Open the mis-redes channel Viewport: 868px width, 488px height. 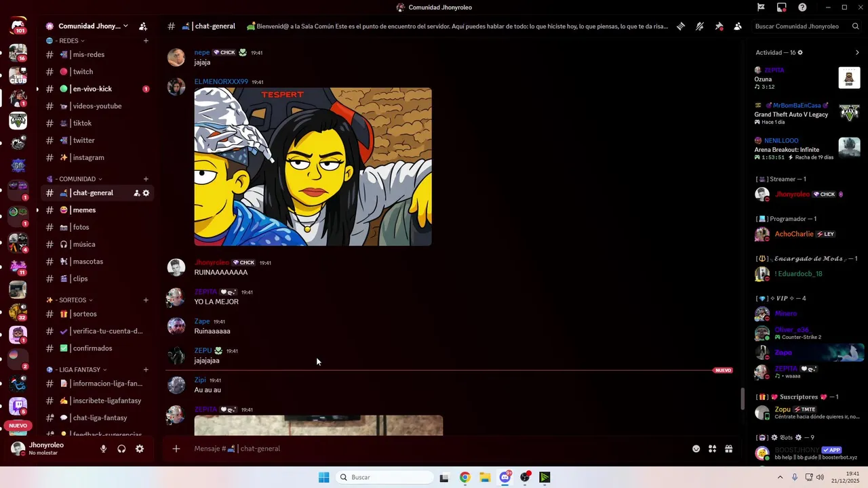[98, 54]
